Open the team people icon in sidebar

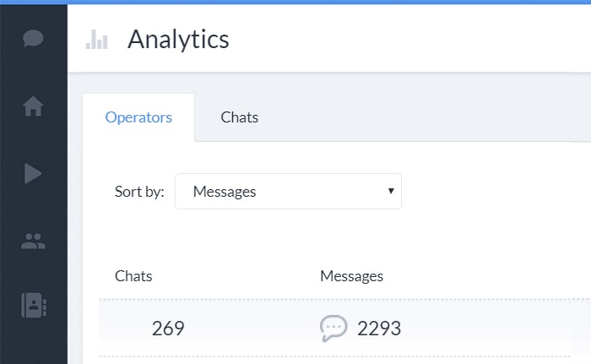pyautogui.click(x=33, y=241)
